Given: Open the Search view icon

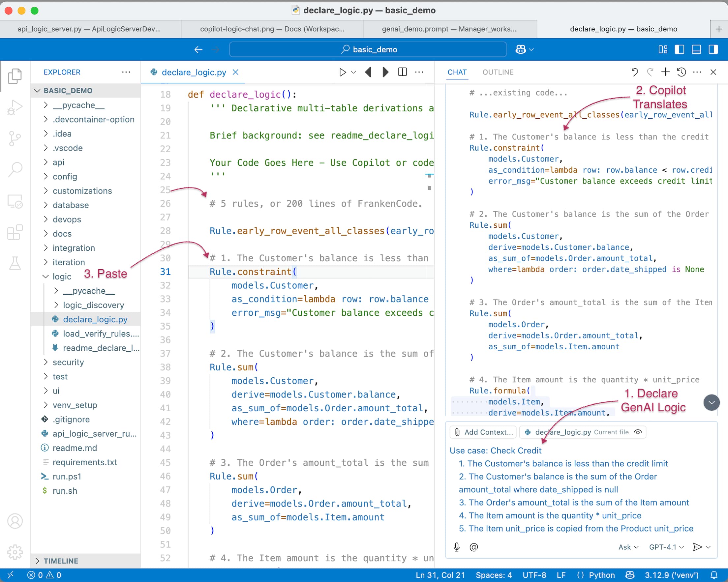Looking at the screenshot, I should [x=15, y=169].
